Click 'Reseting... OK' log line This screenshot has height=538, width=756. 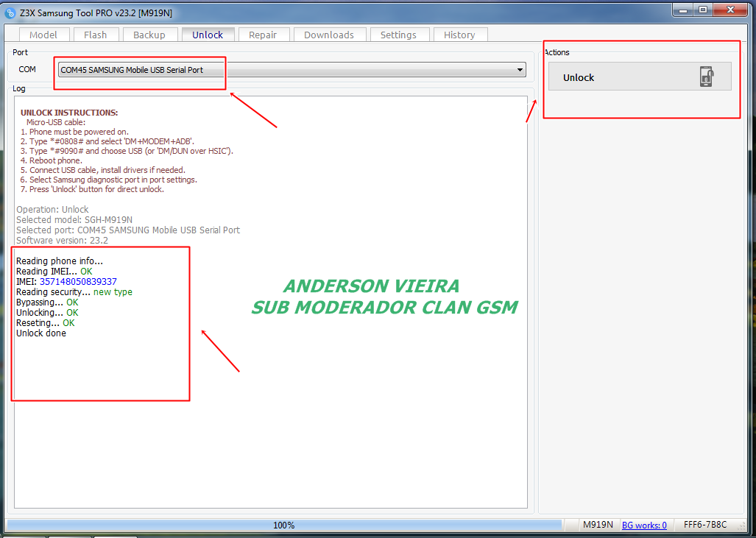[x=46, y=323]
